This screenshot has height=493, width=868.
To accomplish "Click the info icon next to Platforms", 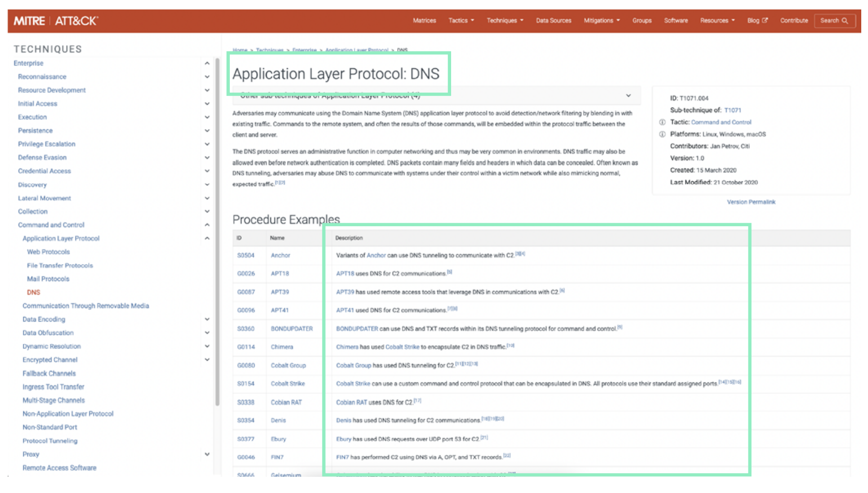I will [x=662, y=134].
